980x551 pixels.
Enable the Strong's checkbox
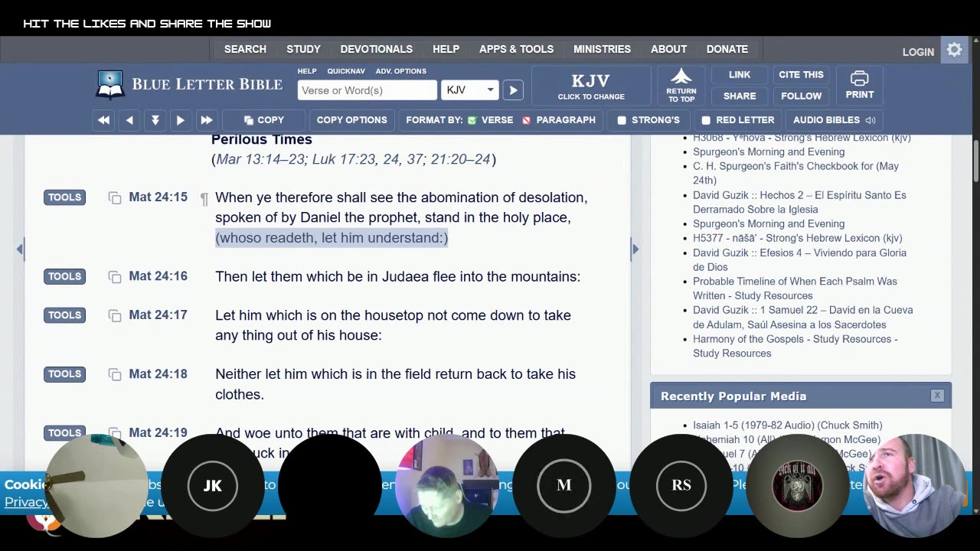click(x=622, y=120)
